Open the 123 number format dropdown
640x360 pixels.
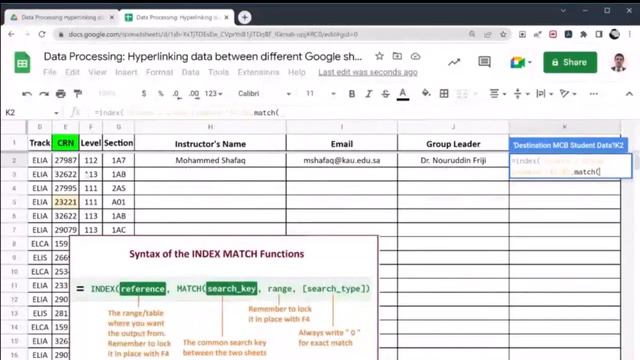[213, 94]
